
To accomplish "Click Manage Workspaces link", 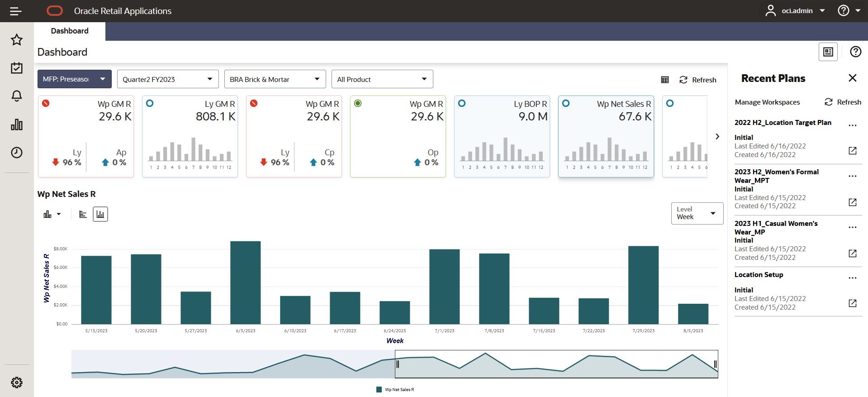I will tap(767, 102).
